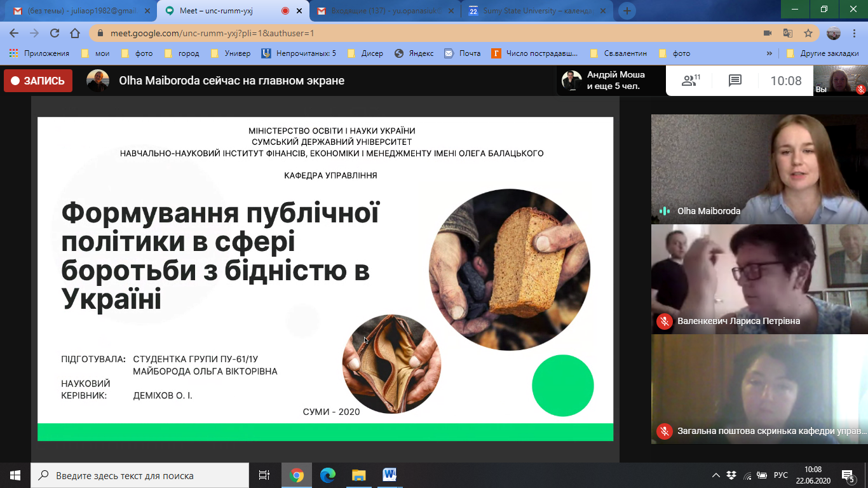Reload the Meet page
868x488 pixels.
(55, 33)
